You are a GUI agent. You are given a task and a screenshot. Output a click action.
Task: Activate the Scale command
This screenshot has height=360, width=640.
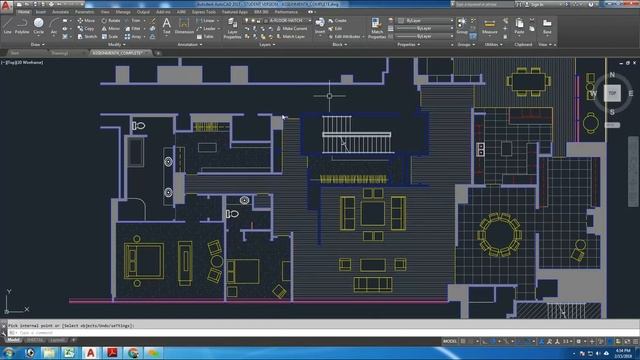(109, 36)
